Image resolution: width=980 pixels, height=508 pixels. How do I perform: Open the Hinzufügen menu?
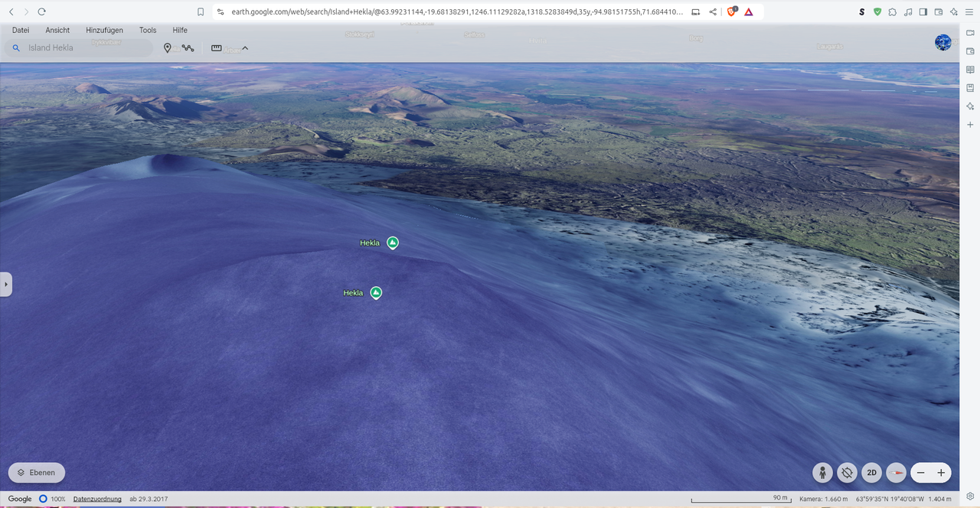(x=104, y=30)
